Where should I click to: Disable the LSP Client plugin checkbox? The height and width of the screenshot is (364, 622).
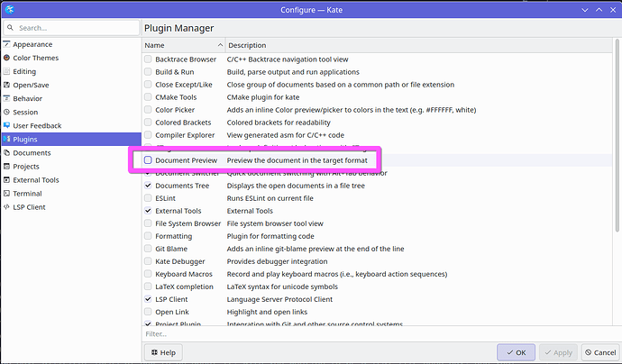pos(148,299)
